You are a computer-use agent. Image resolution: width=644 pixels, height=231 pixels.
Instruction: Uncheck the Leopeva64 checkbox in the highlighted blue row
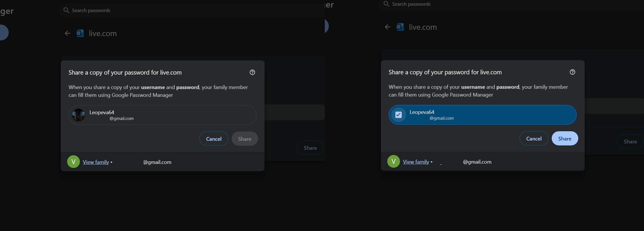tap(399, 115)
